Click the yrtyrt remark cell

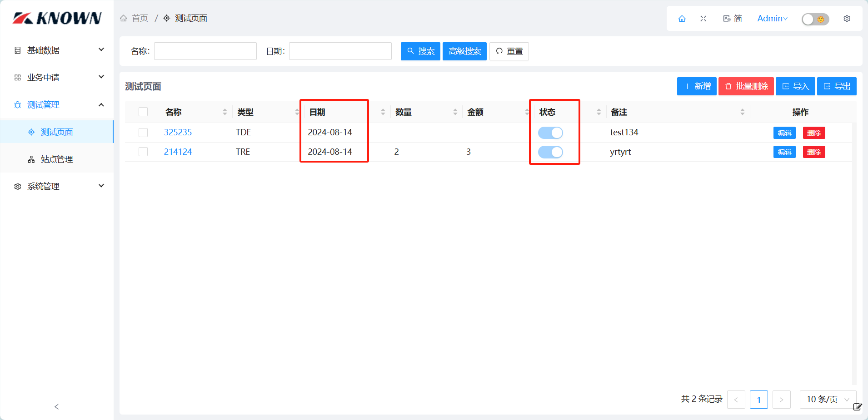click(620, 152)
